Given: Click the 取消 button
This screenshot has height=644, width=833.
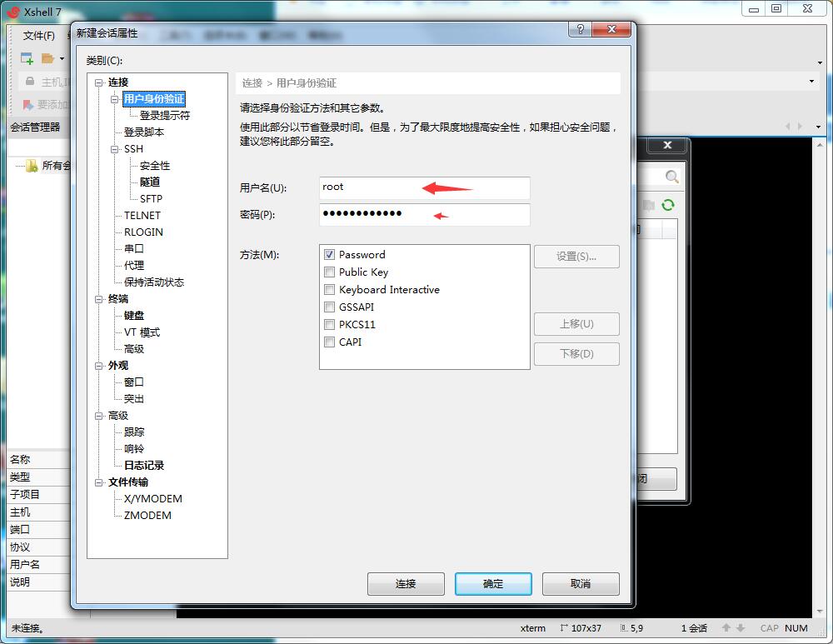Looking at the screenshot, I should click(x=581, y=584).
